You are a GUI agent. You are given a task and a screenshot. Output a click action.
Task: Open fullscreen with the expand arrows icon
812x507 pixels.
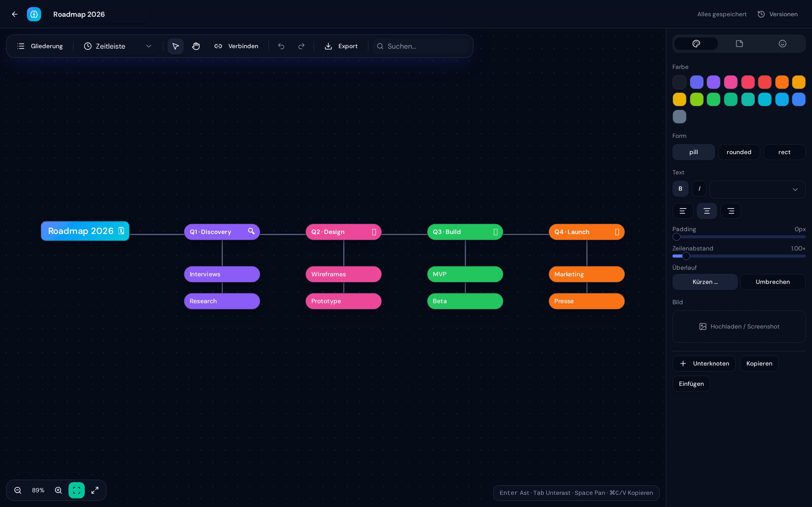coord(95,490)
